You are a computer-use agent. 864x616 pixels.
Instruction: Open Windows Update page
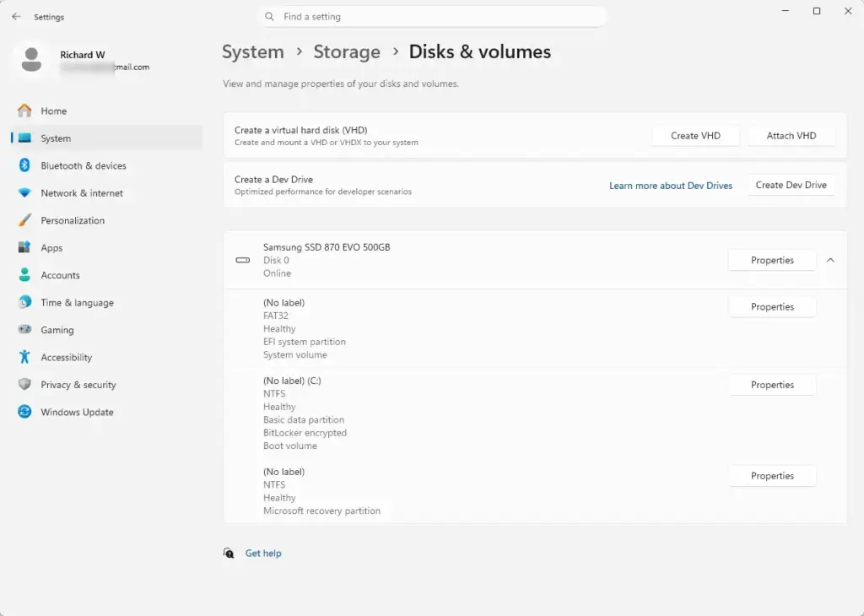[x=106, y=412]
